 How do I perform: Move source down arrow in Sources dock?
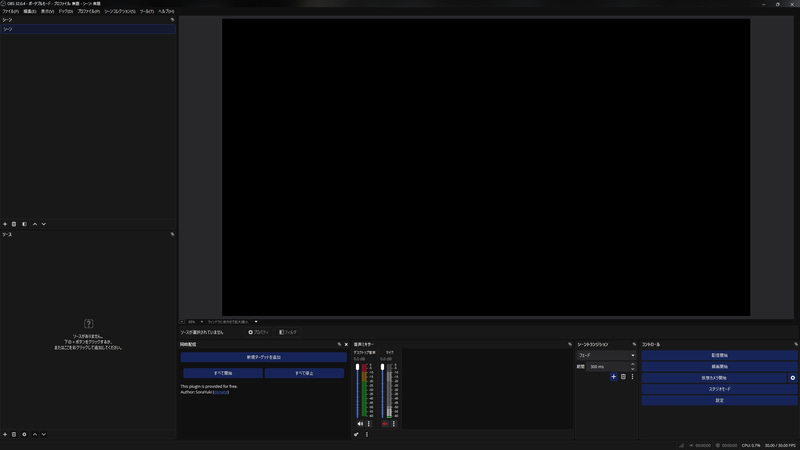pyautogui.click(x=44, y=434)
